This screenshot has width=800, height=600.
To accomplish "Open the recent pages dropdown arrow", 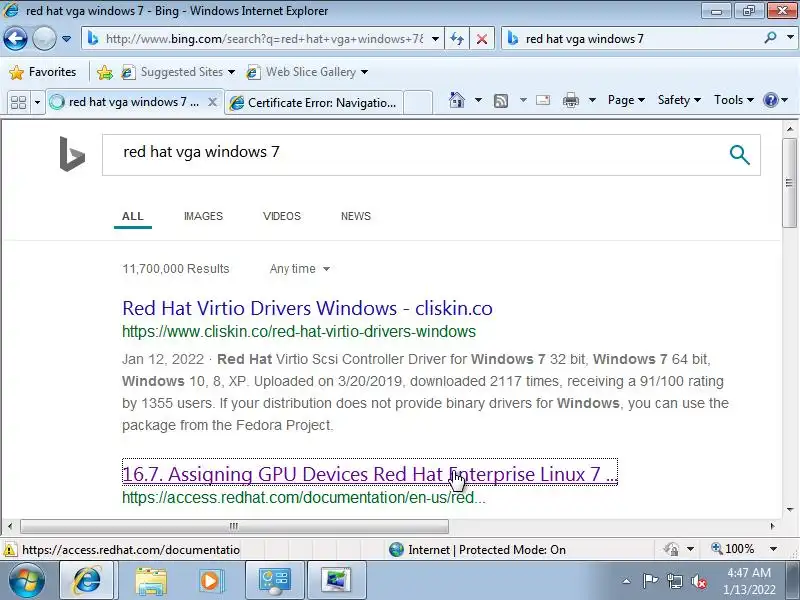I will click(x=66, y=39).
